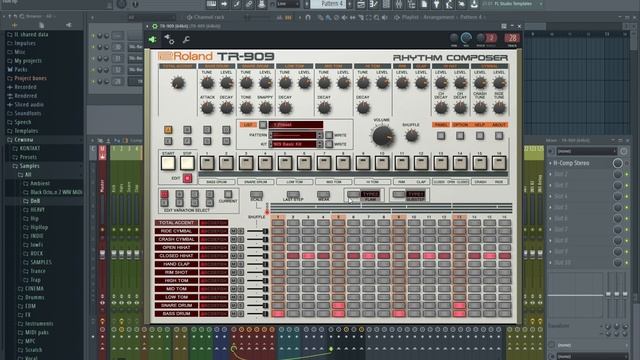Screen dimensions: 640x360
Task: Click the CURRENT variation button
Action: click(x=228, y=194)
